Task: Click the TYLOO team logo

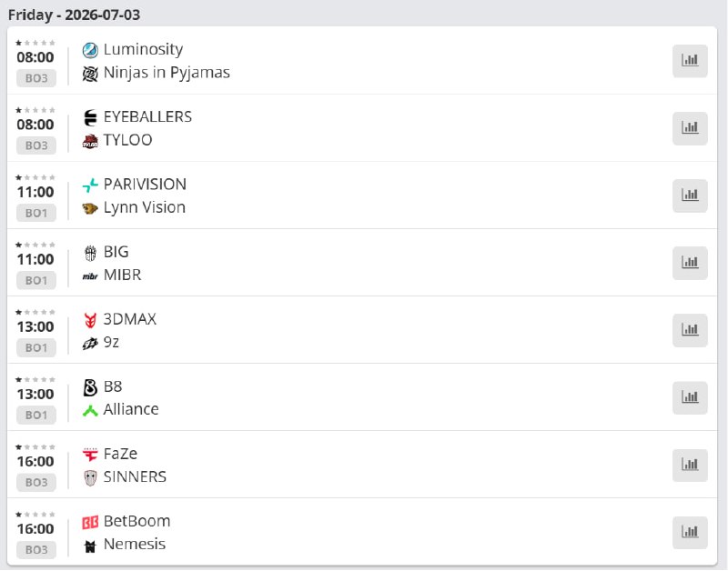Action: (90, 141)
